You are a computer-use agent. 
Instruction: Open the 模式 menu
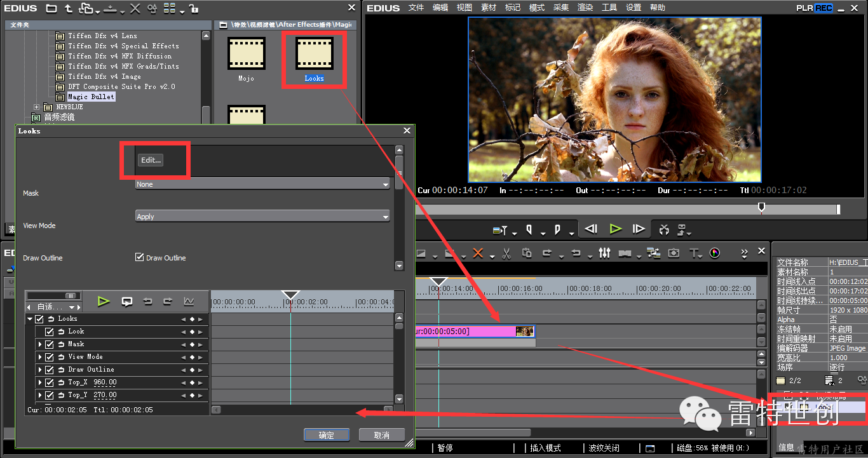537,8
